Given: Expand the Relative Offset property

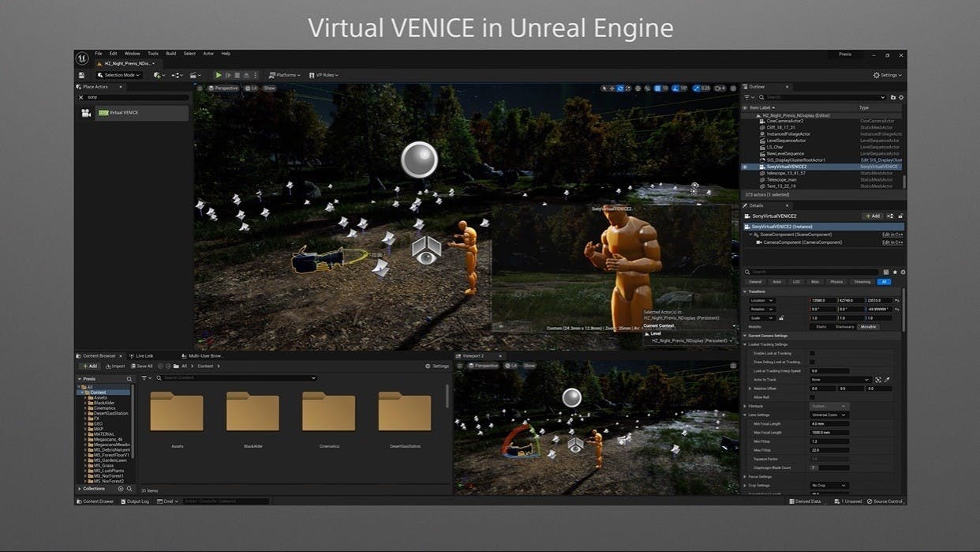Looking at the screenshot, I should coord(750,389).
